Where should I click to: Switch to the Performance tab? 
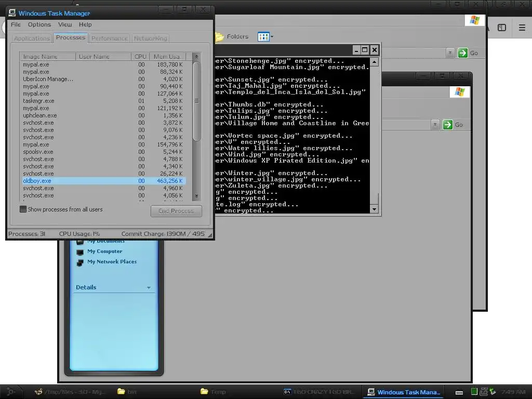pos(110,38)
